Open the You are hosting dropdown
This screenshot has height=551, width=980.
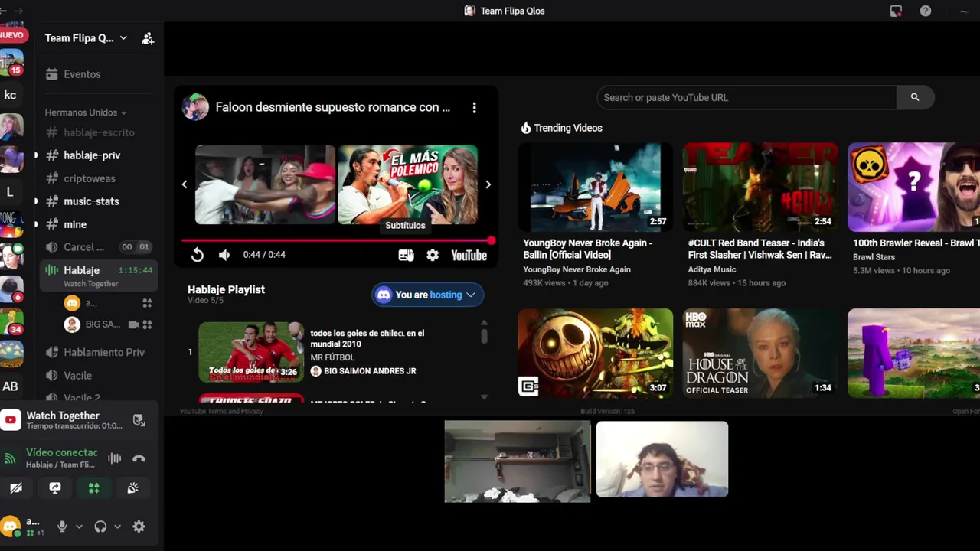[427, 295]
